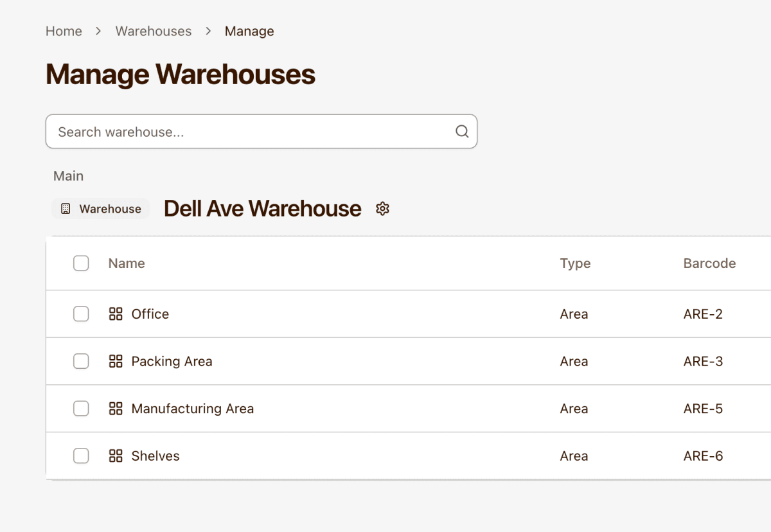
Task: Open the Office area
Action: 150,314
